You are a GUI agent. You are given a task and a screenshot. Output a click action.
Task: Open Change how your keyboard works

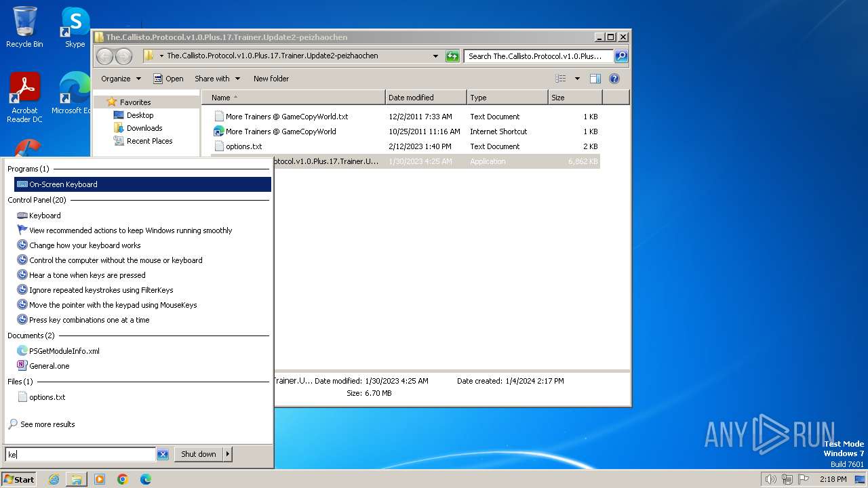[x=142, y=245]
